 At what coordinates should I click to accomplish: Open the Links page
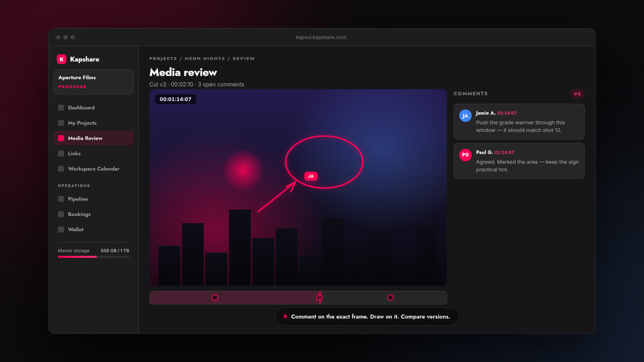click(x=94, y=153)
